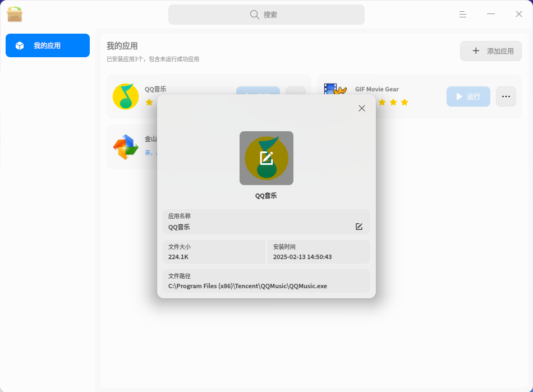533x392 pixels.
Task: Click the QQ音乐 round icon in app list
Action: (x=126, y=96)
